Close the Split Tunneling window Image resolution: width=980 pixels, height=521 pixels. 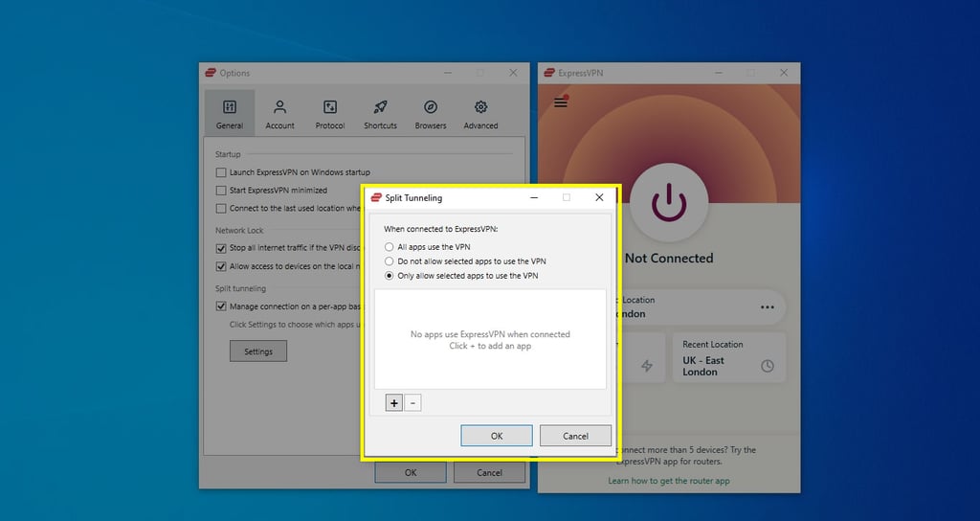[x=599, y=197]
